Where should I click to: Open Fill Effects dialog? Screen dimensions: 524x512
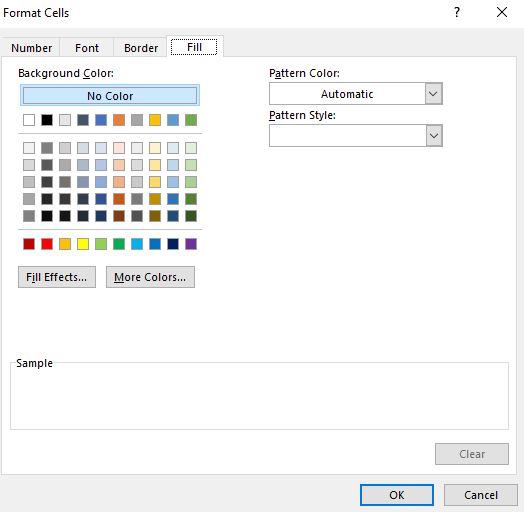pyautogui.click(x=57, y=277)
